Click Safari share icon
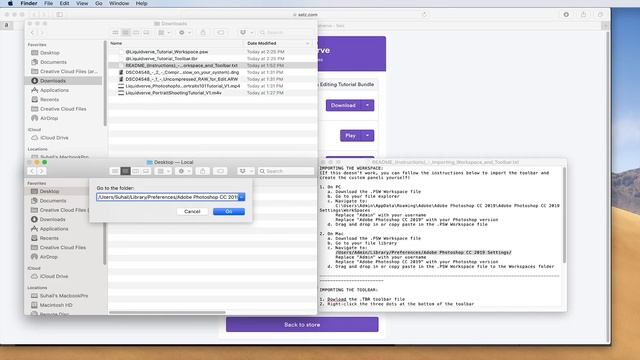The width and height of the screenshot is (640, 360). [x=583, y=14]
